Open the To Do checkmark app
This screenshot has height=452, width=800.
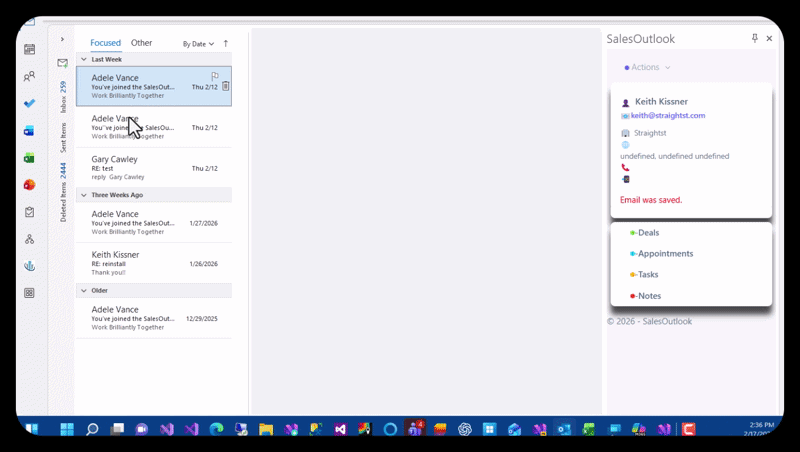tap(30, 104)
